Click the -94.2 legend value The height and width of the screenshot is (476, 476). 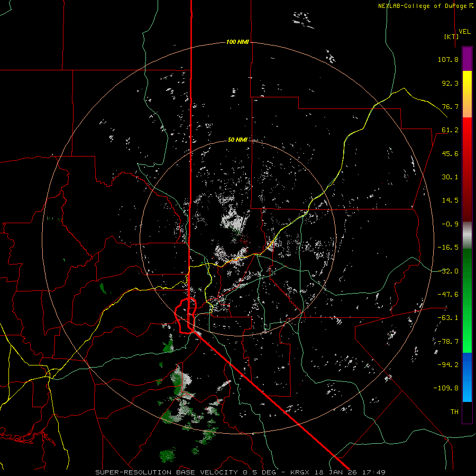click(x=448, y=364)
